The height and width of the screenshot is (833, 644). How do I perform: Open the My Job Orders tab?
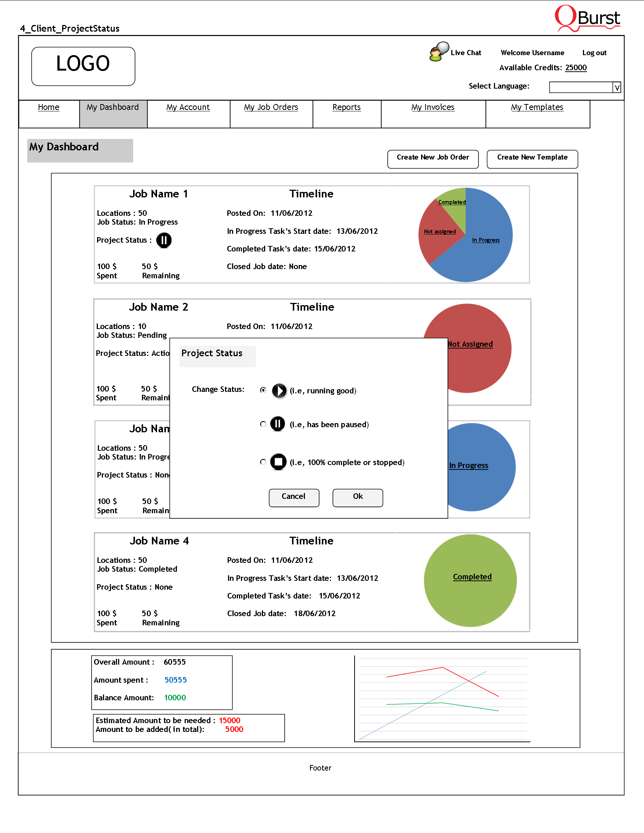click(271, 108)
